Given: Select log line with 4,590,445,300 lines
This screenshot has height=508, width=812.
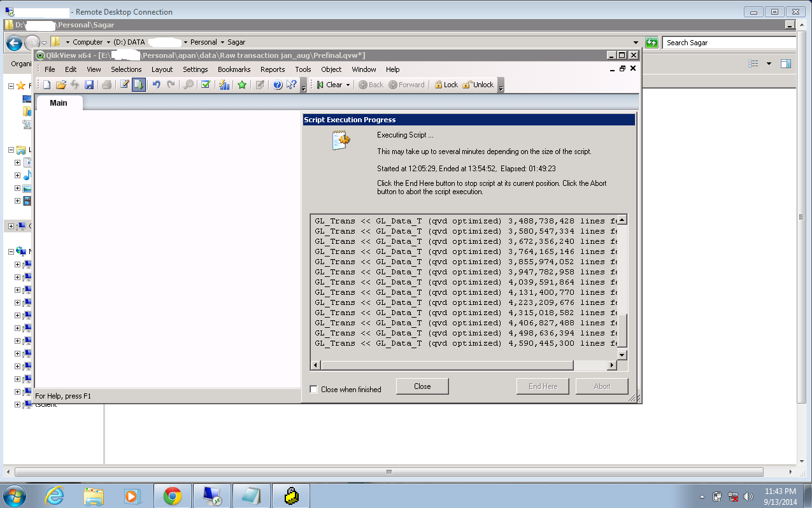Looking at the screenshot, I should click(x=465, y=343).
